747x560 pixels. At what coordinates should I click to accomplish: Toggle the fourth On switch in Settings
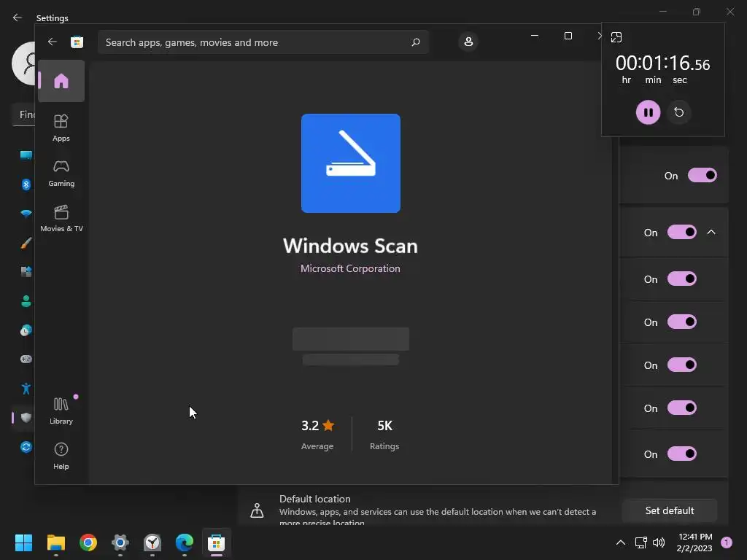coord(682,322)
